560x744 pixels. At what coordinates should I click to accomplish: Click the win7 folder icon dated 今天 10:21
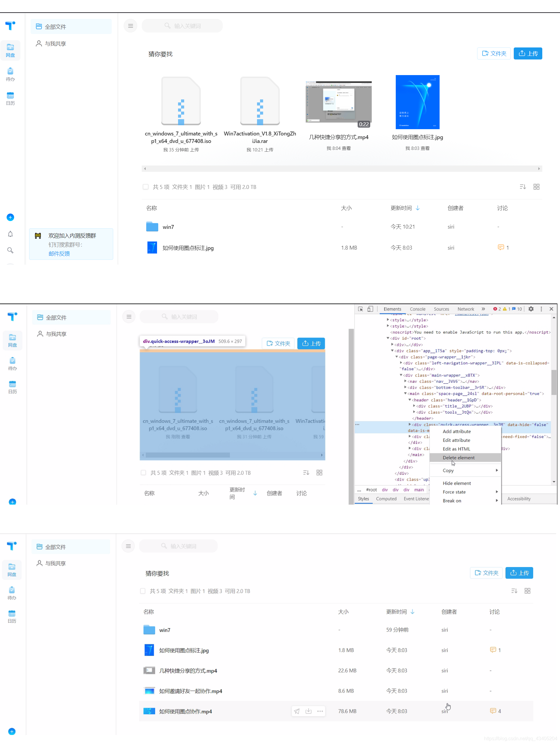coord(152,227)
